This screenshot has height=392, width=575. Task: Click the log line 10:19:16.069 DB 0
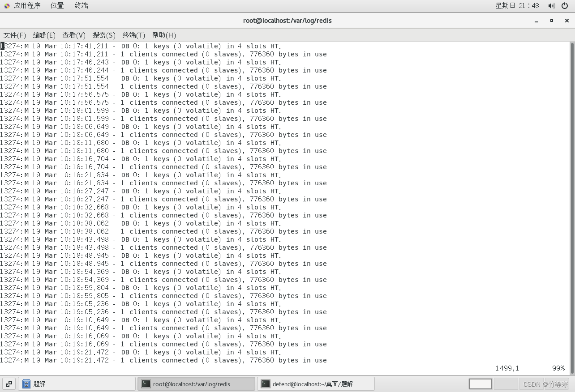point(141,336)
